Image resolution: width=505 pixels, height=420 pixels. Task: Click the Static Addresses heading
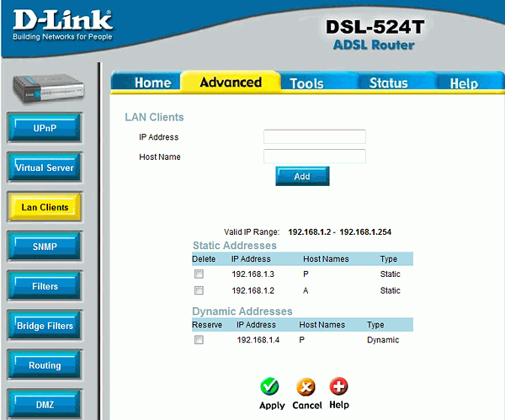(235, 246)
